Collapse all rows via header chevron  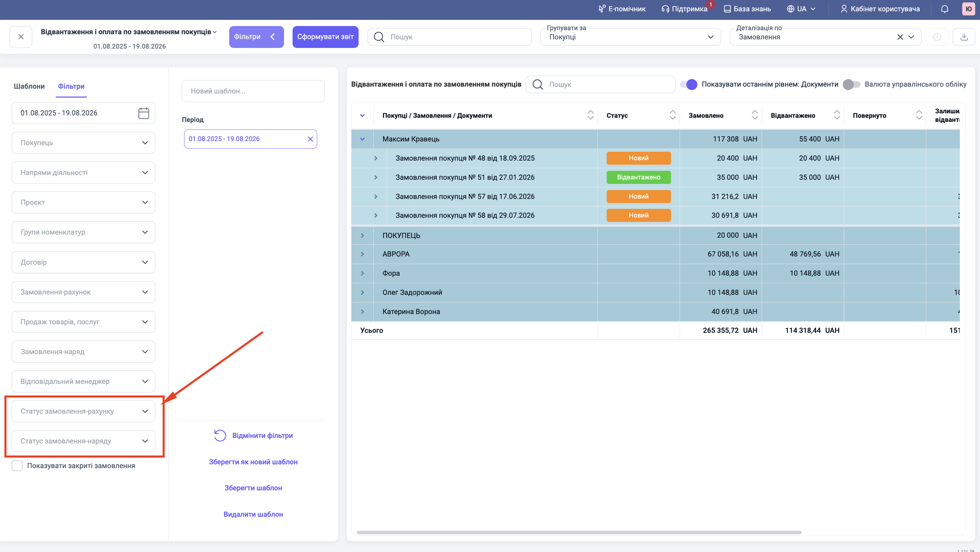(362, 115)
